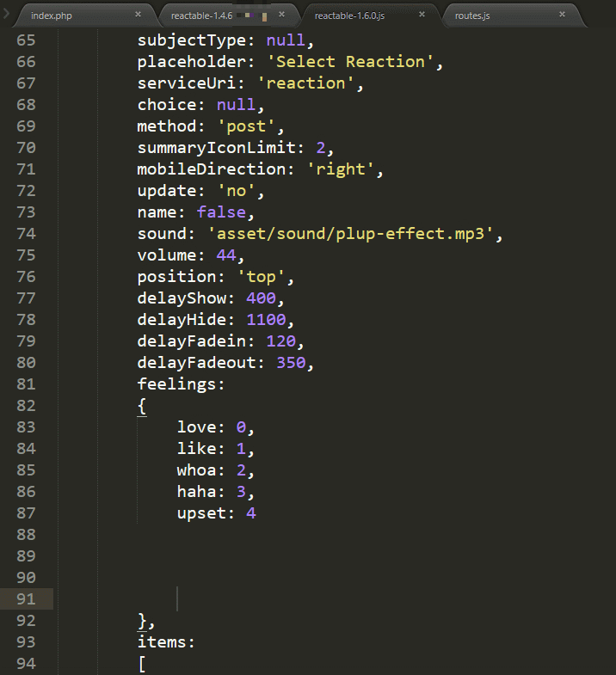Switch to the index.php tab

click(52, 15)
